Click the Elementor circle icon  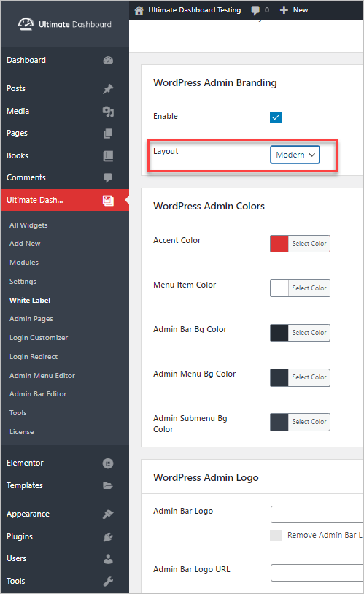[108, 463]
